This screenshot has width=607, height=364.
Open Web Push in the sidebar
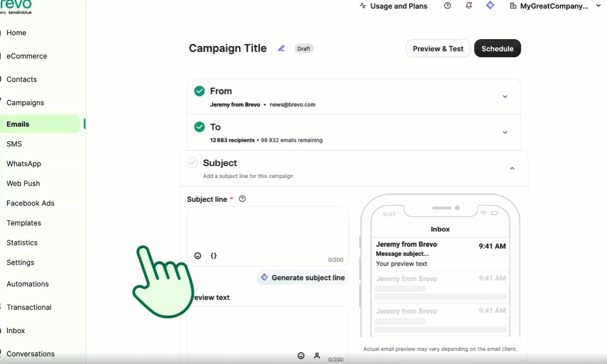23,184
